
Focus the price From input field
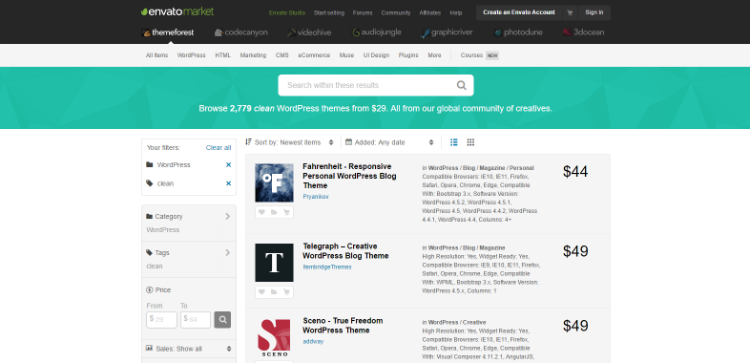(162, 319)
